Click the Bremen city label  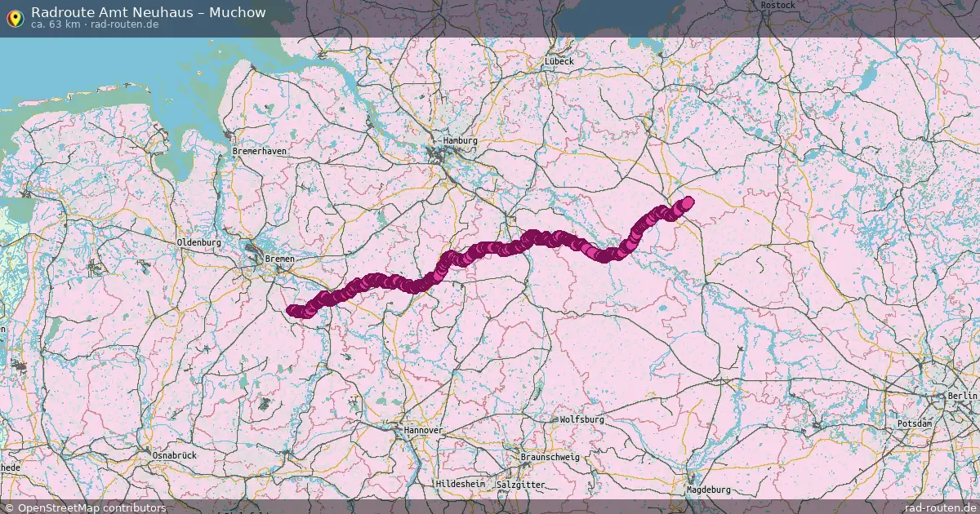coord(279,259)
